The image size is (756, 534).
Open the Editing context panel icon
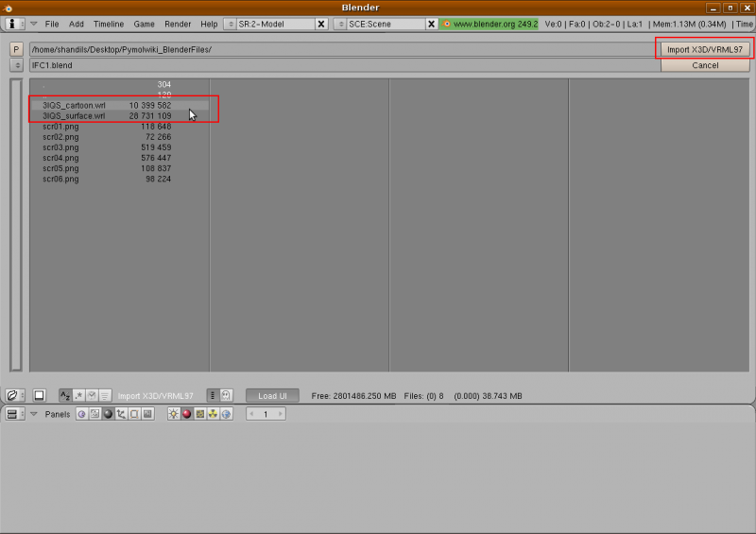(134, 414)
